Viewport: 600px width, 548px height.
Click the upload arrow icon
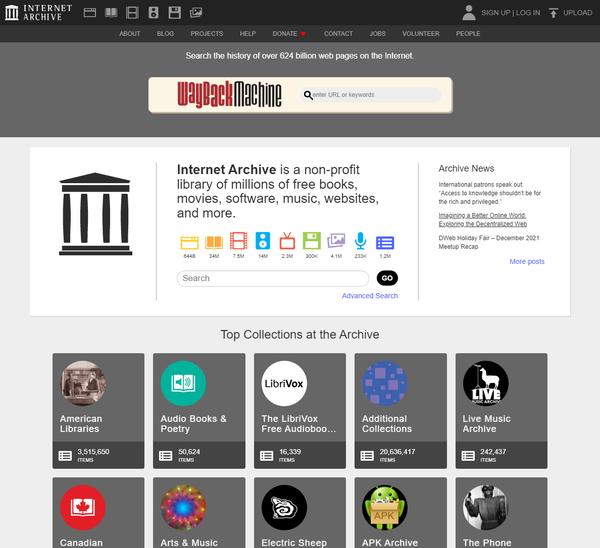point(553,13)
